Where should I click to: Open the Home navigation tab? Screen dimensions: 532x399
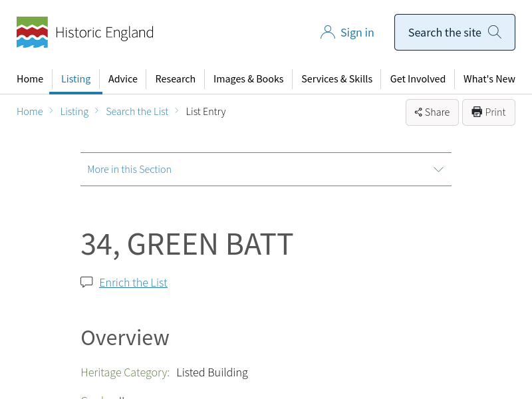pyautogui.click(x=30, y=79)
